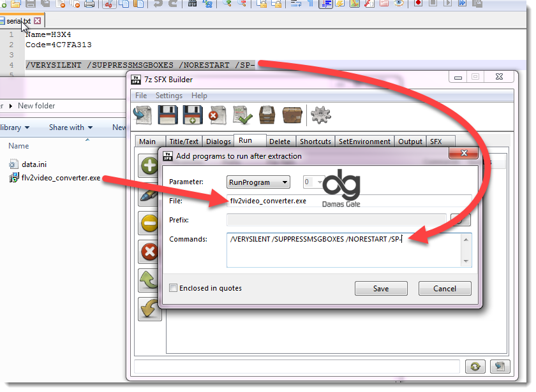Switch to the Title/Text tab
This screenshot has width=536, height=392.
coord(184,142)
